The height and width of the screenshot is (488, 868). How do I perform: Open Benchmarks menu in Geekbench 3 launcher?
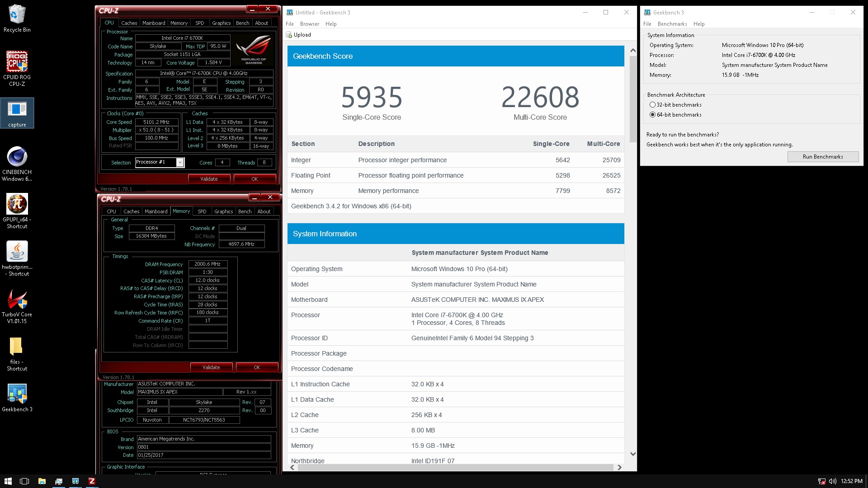point(672,24)
